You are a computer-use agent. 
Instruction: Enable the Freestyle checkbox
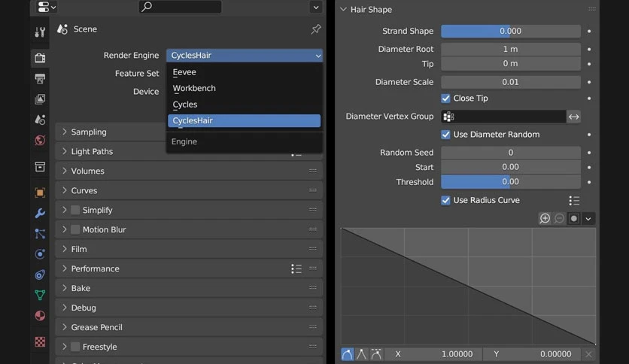75,347
